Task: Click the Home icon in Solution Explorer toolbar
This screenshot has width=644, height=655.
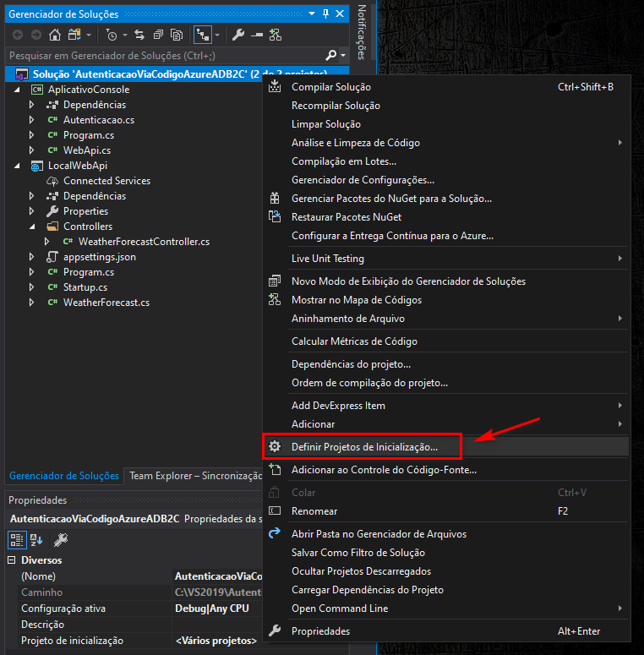Action: pos(55,35)
